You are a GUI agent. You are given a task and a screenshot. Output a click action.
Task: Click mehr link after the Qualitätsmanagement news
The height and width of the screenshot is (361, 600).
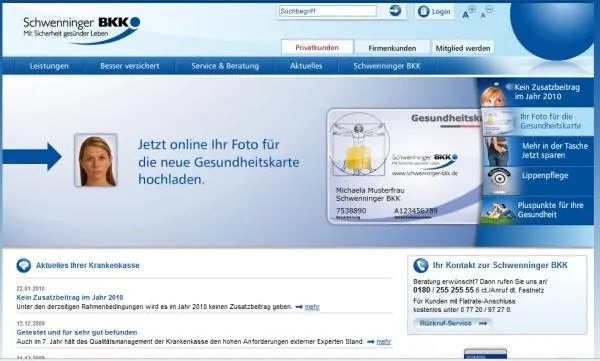pyautogui.click(x=384, y=341)
